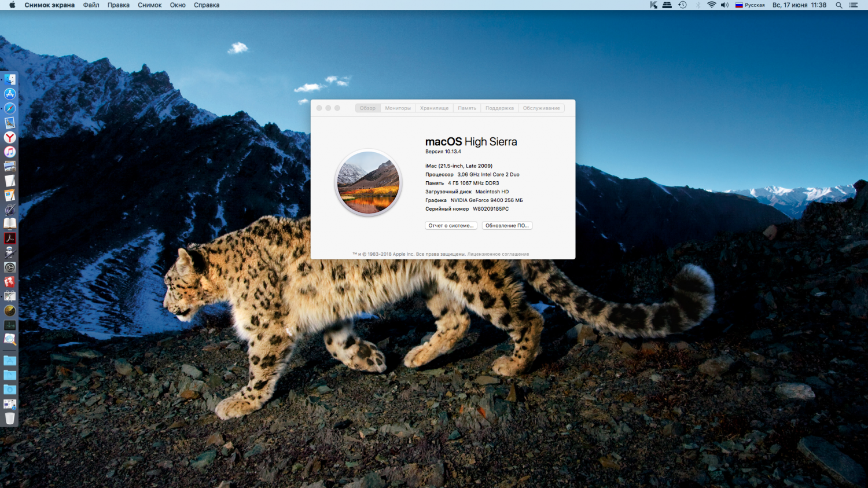Open the Снимок экрана application menu

click(x=50, y=5)
